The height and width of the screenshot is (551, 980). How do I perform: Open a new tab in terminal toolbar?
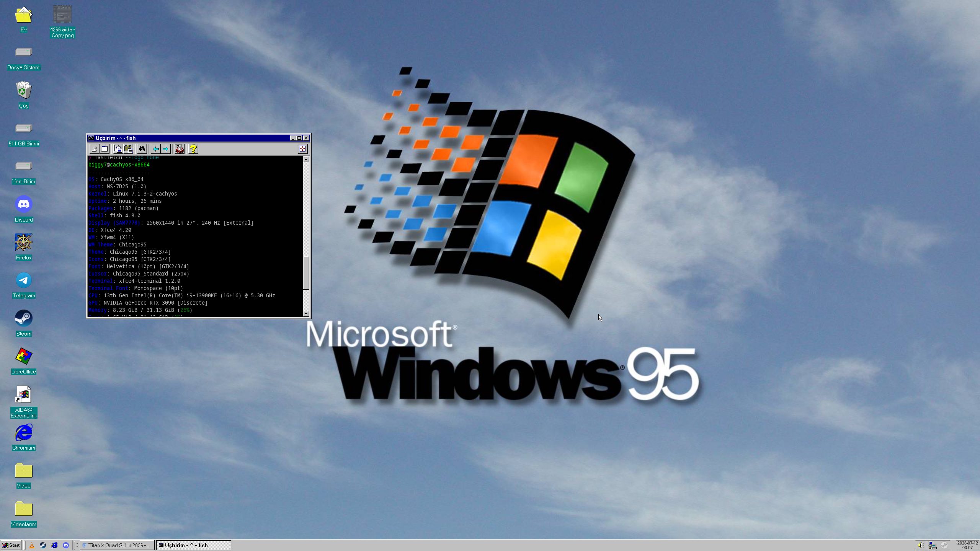pos(94,149)
